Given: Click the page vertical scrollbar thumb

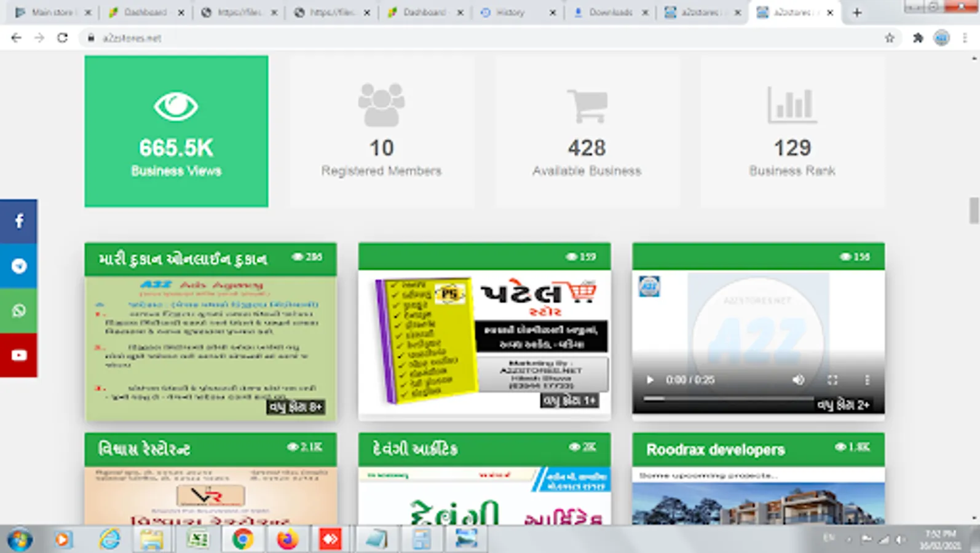Looking at the screenshot, I should point(974,211).
